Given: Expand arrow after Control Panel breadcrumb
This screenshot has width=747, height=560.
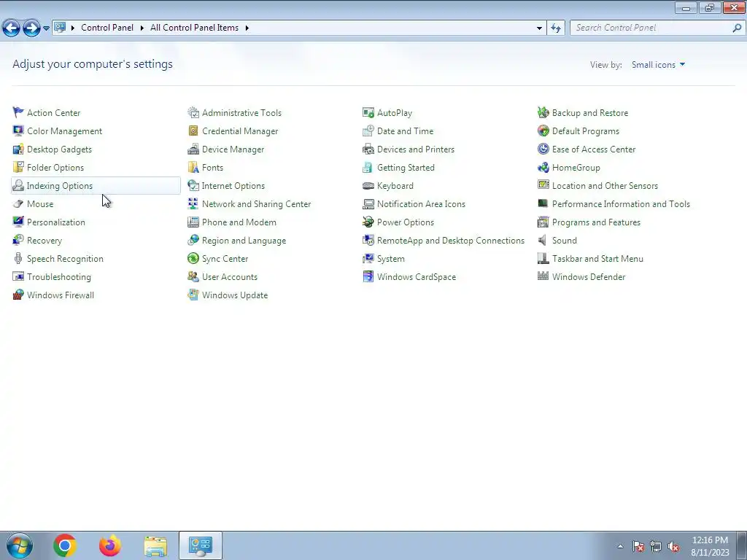Looking at the screenshot, I should pos(142,28).
